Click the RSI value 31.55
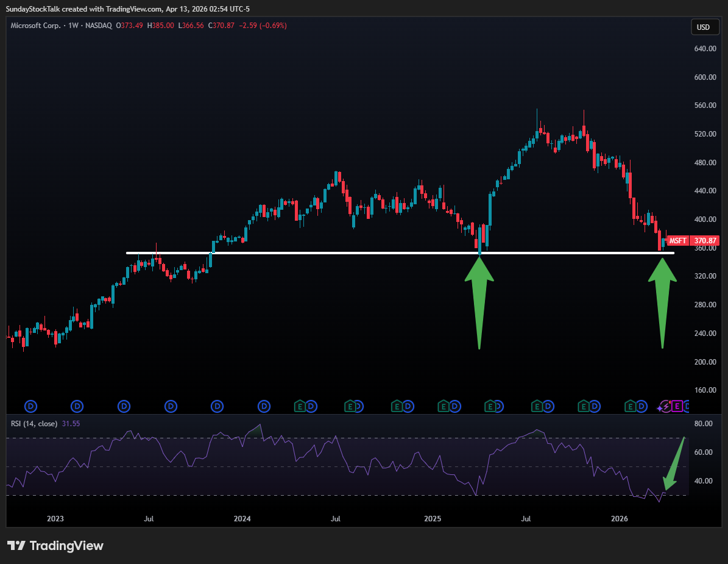The height and width of the screenshot is (564, 728). pyautogui.click(x=71, y=424)
